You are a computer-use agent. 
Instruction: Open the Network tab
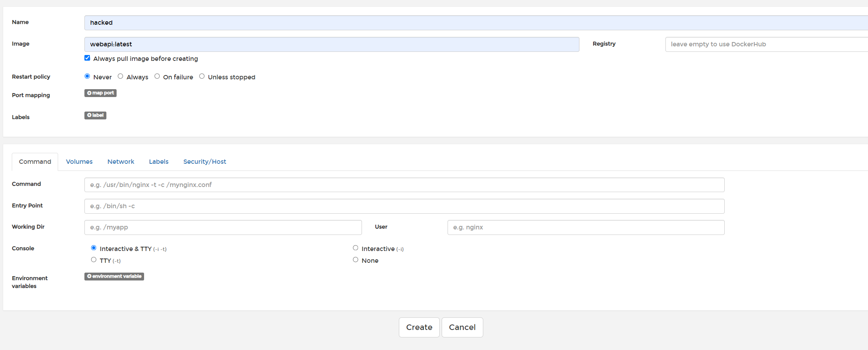click(121, 162)
